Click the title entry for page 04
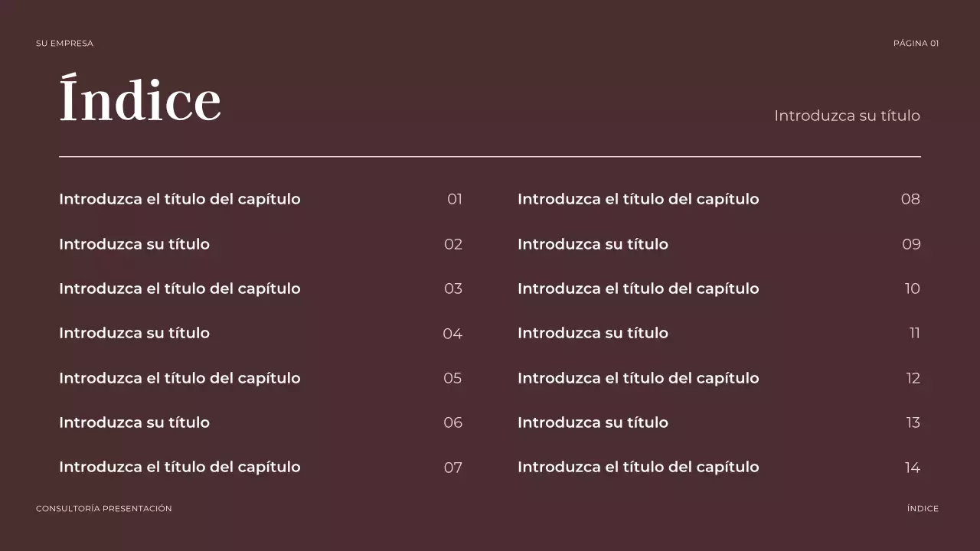Viewport: 980px width, 551px height. click(134, 333)
